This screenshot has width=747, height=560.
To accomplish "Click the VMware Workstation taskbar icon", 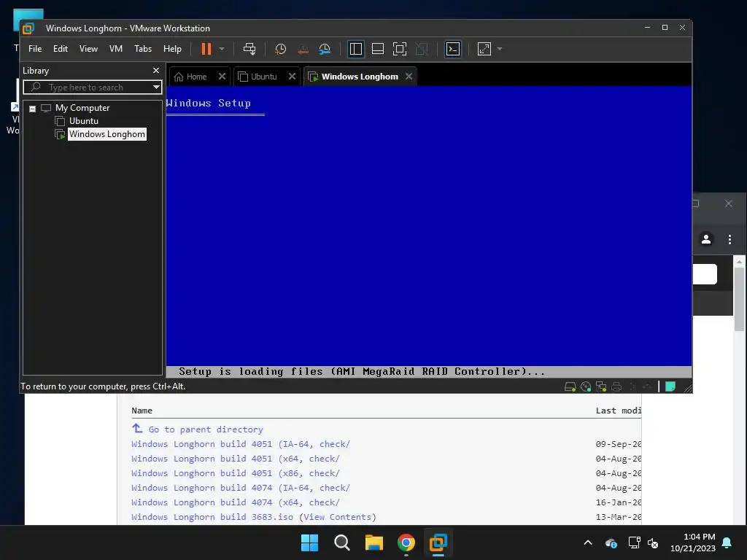I will 438,542.
